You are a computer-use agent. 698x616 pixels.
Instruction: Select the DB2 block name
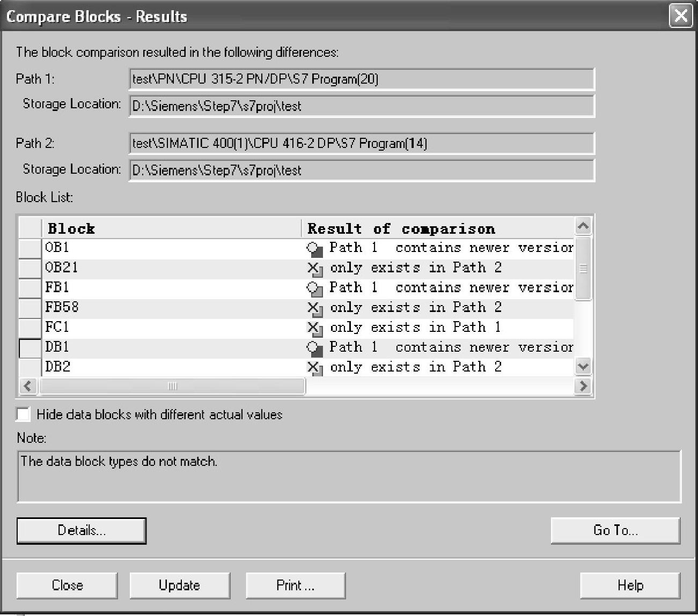point(58,367)
